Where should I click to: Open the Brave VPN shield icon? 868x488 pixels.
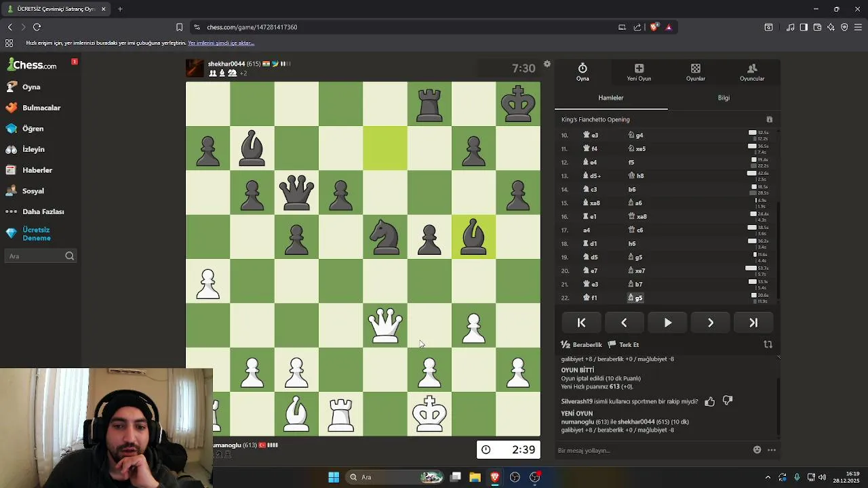tap(844, 27)
